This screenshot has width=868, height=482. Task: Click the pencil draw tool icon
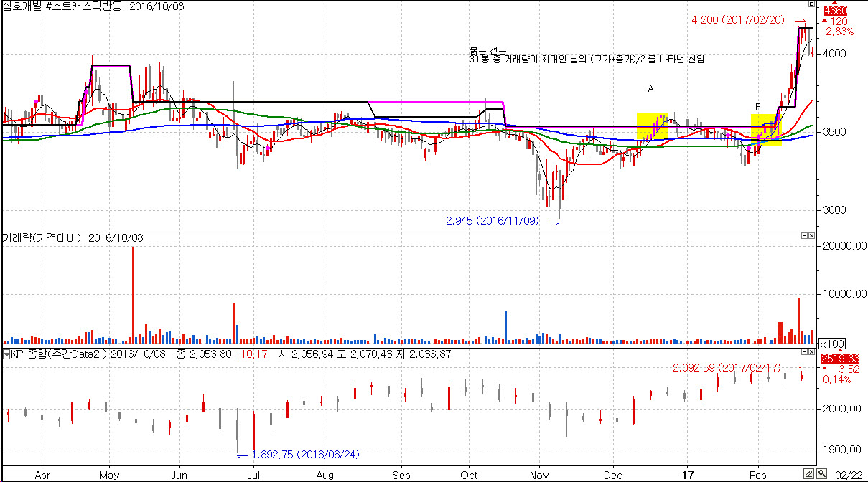pos(809,473)
